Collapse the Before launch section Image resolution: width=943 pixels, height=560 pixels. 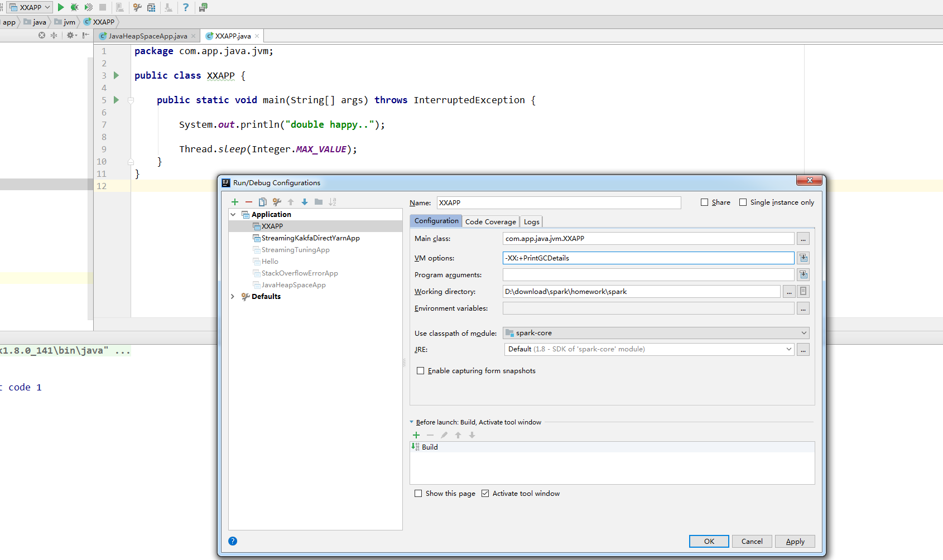[x=412, y=422]
